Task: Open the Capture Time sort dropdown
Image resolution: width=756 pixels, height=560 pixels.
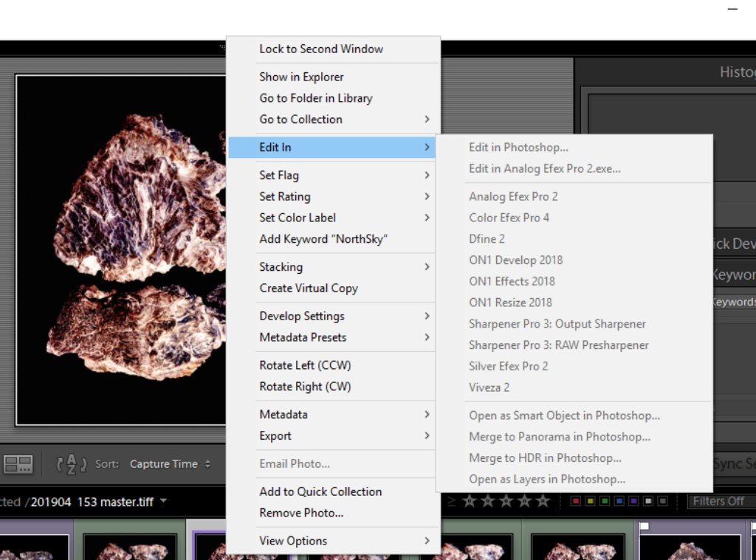Action: point(170,464)
